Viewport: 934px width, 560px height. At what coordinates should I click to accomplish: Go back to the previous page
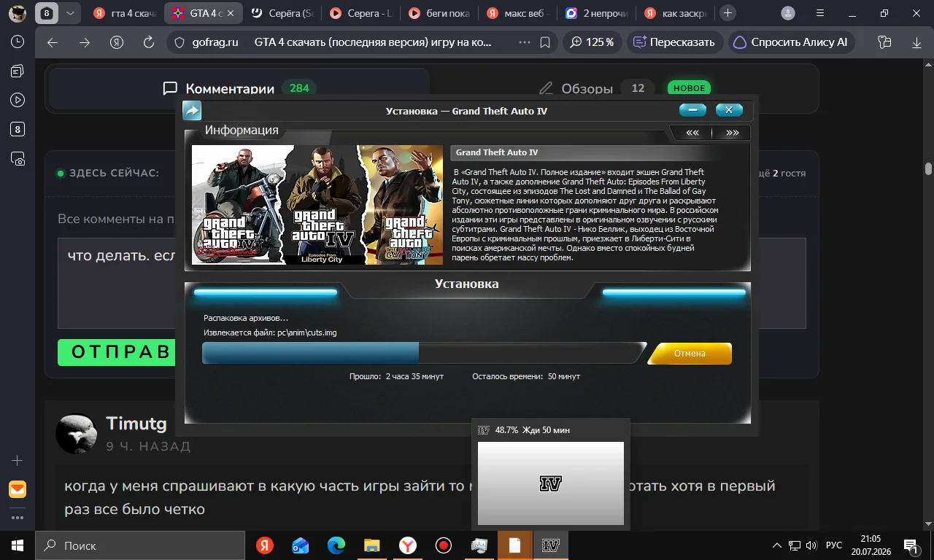53,42
